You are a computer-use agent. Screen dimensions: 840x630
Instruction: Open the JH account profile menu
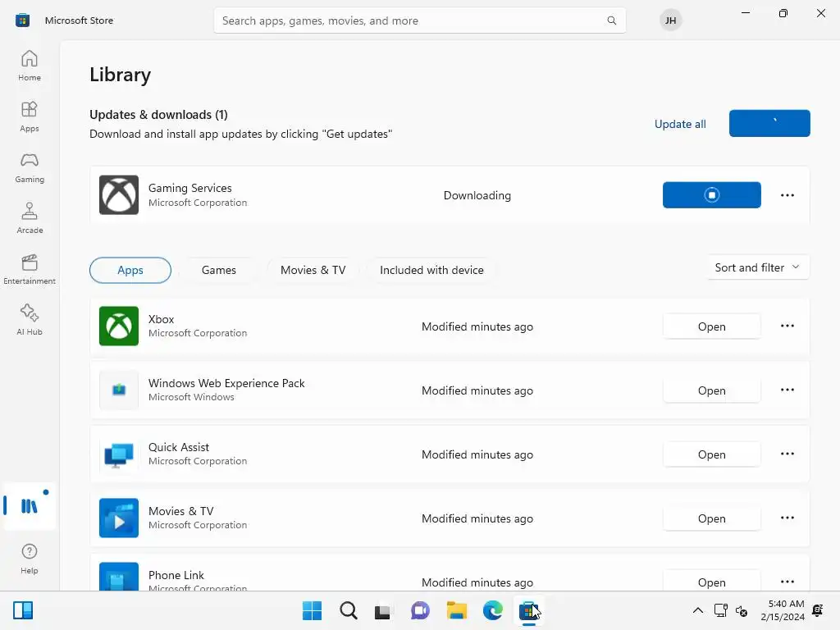tap(670, 21)
